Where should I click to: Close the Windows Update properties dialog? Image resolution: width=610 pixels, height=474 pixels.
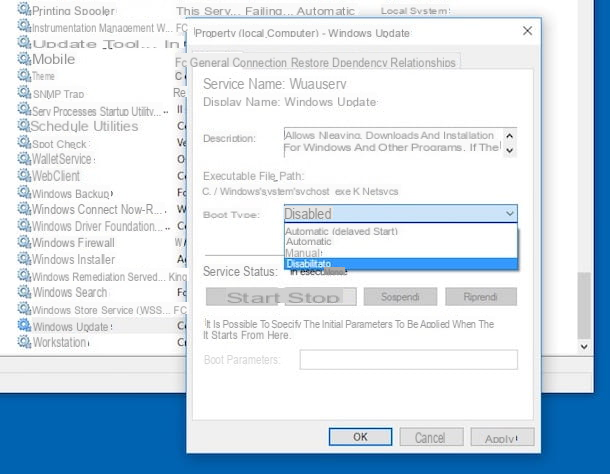pyautogui.click(x=527, y=31)
